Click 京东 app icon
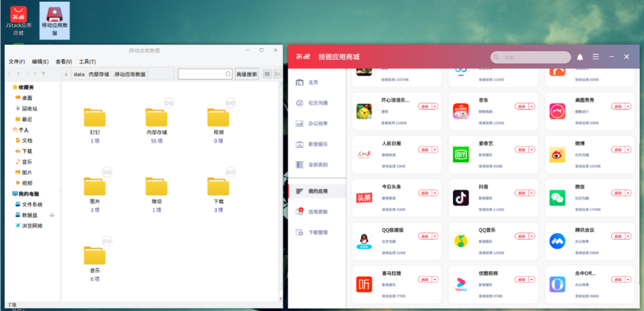The width and height of the screenshot is (644, 311). point(461,111)
